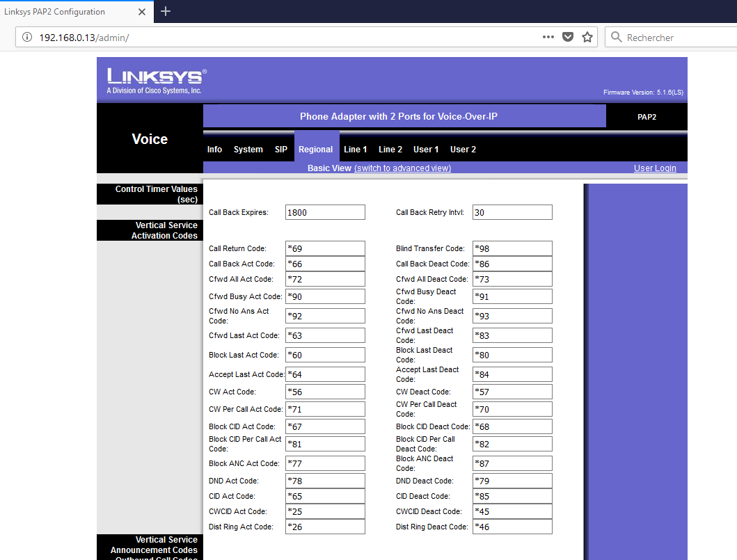
Task: Click the site information icon in address bar
Action: [x=27, y=37]
